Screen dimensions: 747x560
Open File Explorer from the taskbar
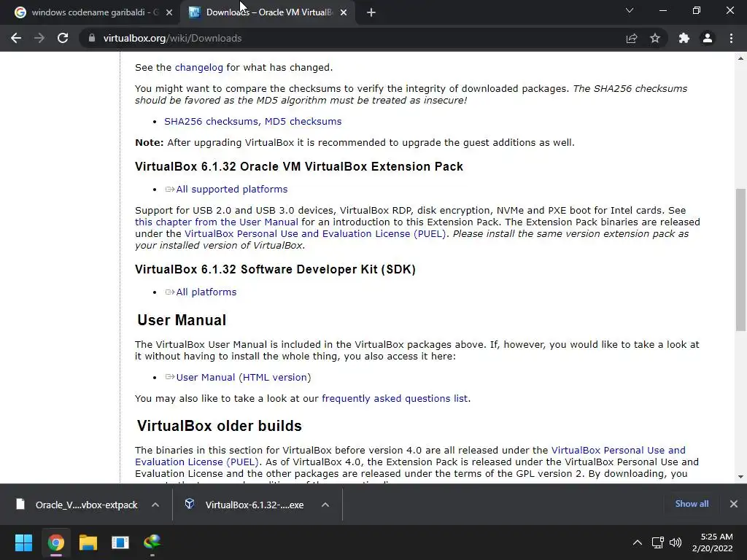(x=88, y=542)
